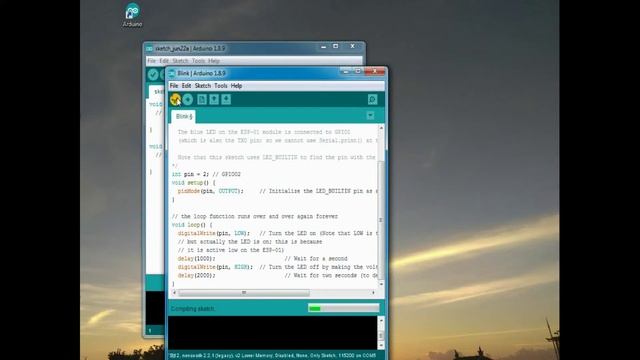Click board info status bar text
This screenshot has height=360, width=640.
(273, 356)
